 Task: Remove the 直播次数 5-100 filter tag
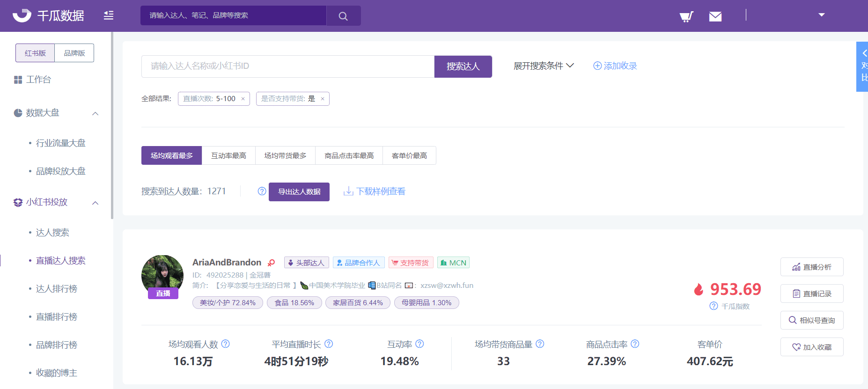243,99
